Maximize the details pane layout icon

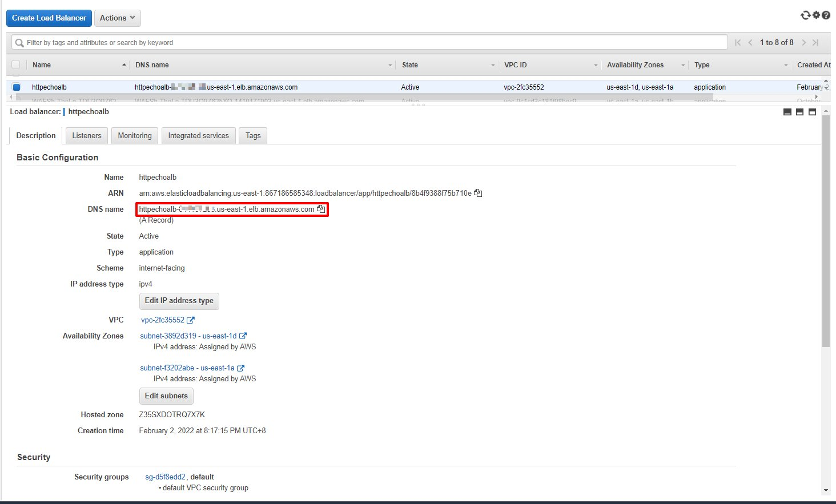812,112
